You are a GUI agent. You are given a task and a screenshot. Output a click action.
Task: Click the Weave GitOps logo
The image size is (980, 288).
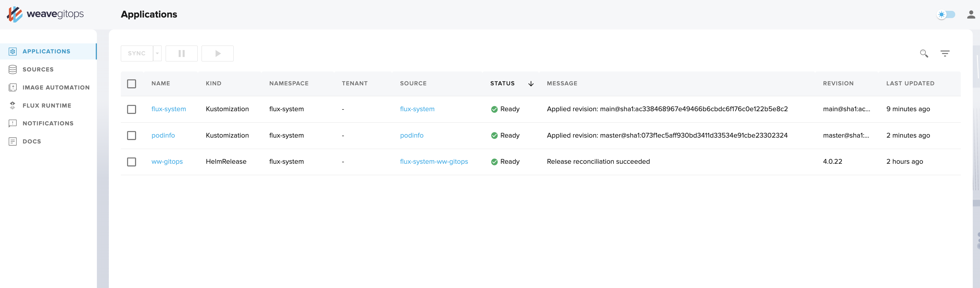(x=45, y=14)
